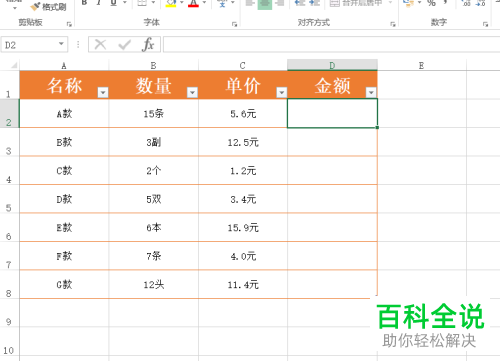Apply comma style number format
This screenshot has height=361, width=500.
click(446, 3)
